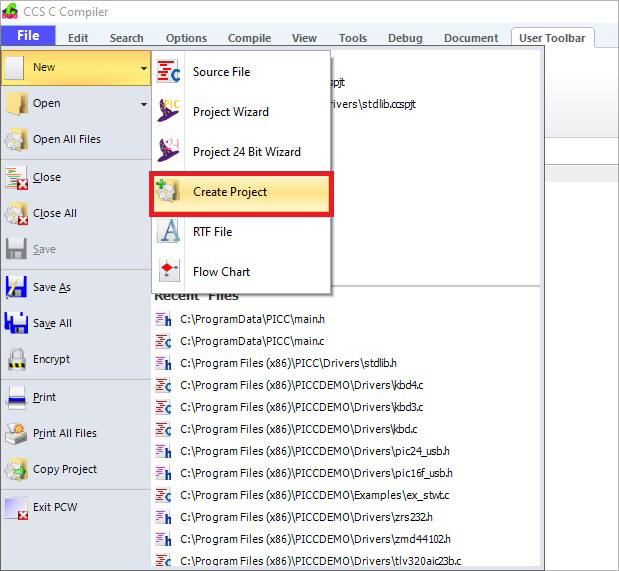The image size is (619, 571).
Task: Click the Project 24 Bit Wizard icon
Action: [169, 152]
